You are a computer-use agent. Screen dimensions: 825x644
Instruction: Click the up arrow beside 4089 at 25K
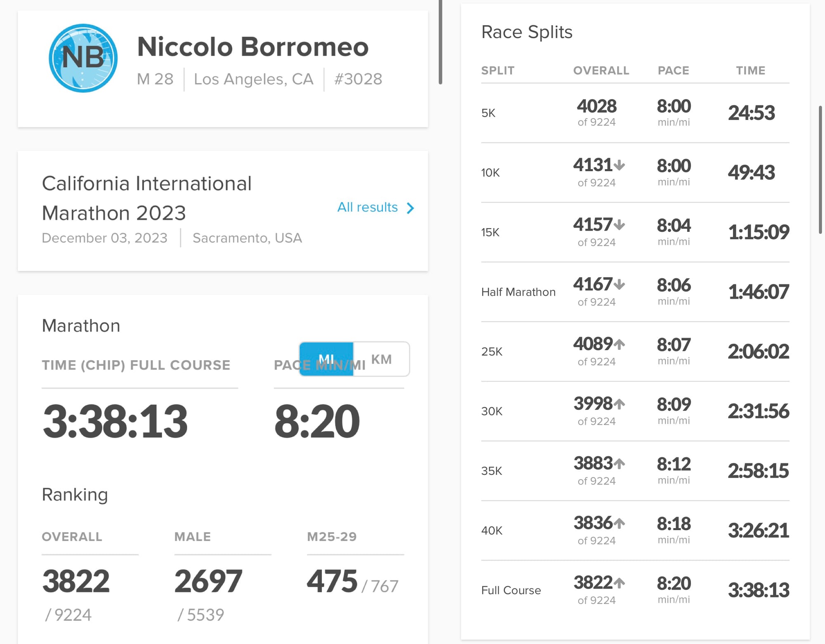[x=619, y=344]
